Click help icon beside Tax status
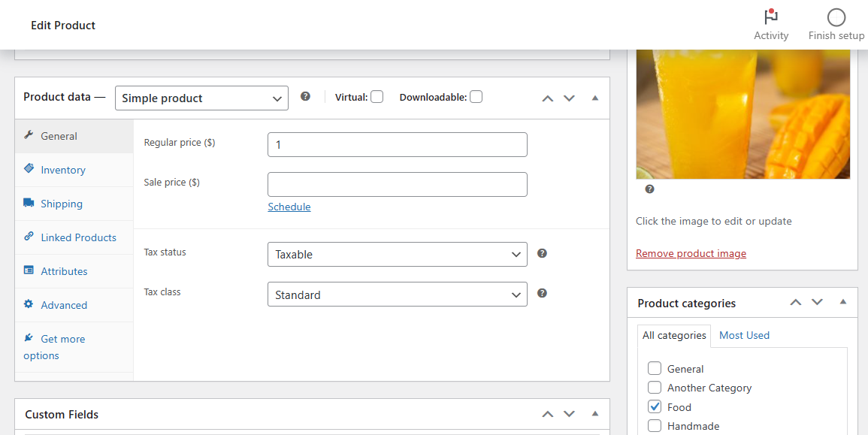 point(542,253)
